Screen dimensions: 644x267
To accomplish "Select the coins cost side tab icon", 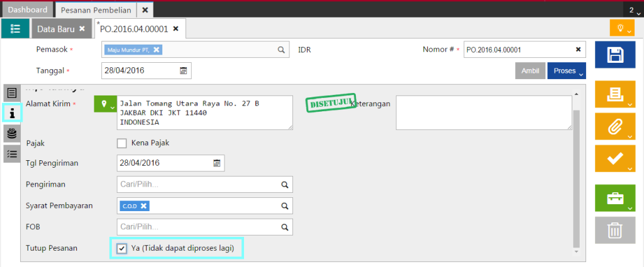I will point(12,133).
